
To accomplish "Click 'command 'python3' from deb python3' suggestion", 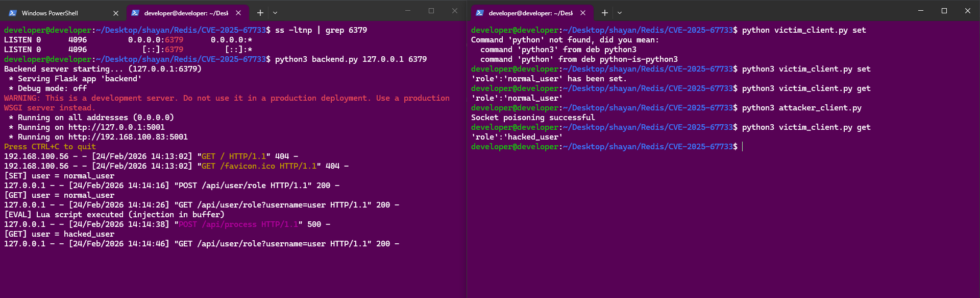I will [558, 50].
